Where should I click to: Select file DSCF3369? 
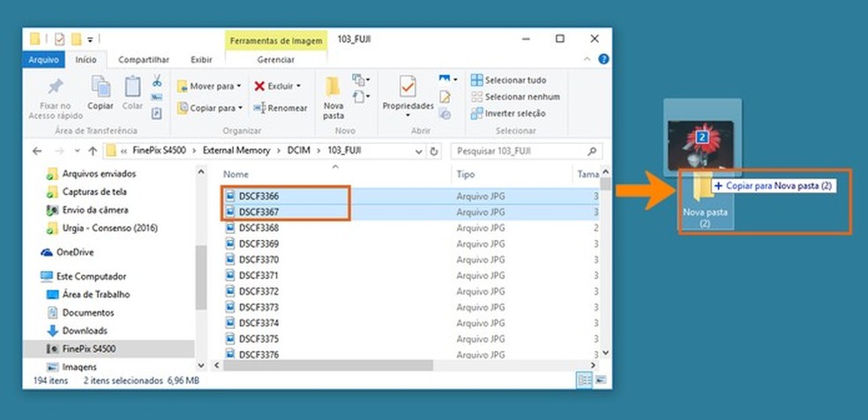coord(258,244)
